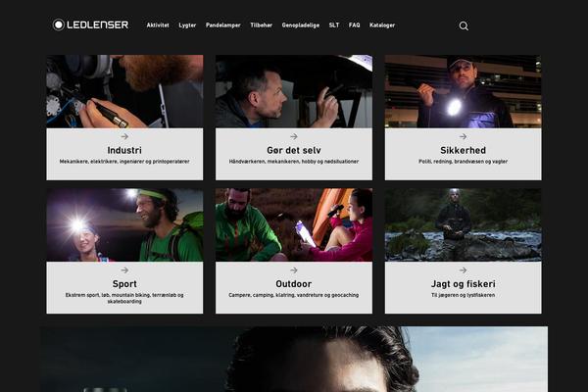Viewport: 588px width, 392px height.
Task: Click the Jagt og fiskeri river photo
Action: click(464, 225)
